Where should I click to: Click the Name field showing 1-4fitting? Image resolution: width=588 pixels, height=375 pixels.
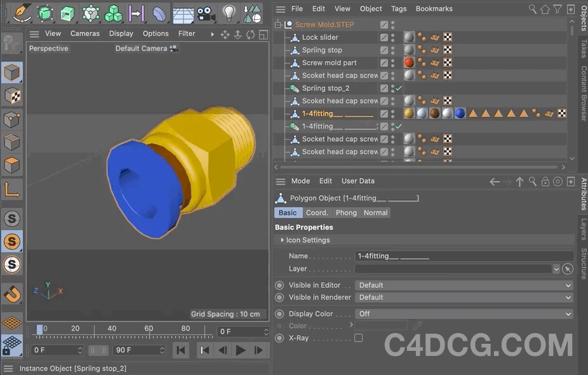tap(444, 256)
